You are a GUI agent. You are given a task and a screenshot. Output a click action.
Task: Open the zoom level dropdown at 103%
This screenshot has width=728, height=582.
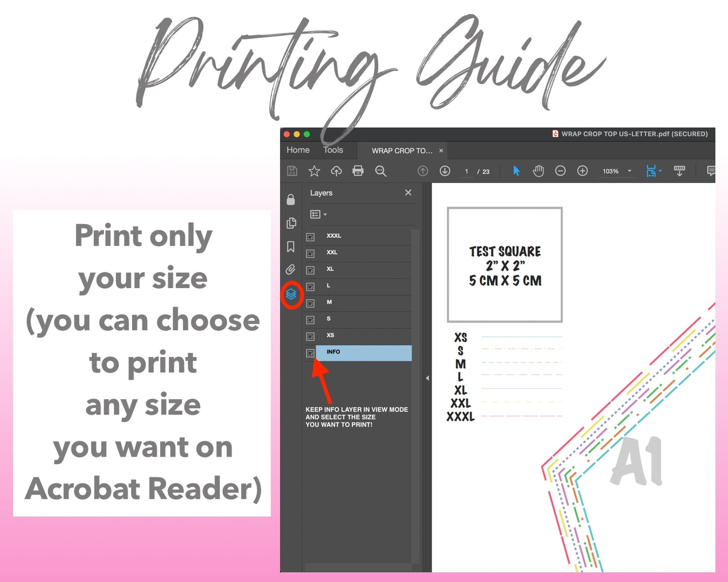pos(629,171)
